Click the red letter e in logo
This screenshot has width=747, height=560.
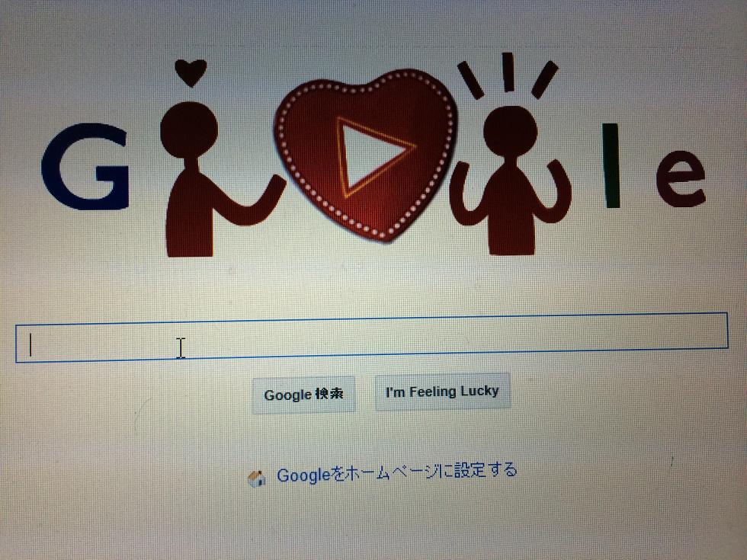coord(680,178)
